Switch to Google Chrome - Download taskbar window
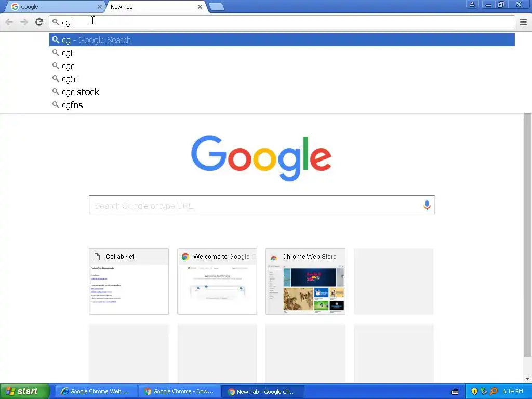532x399 pixels. (179, 392)
